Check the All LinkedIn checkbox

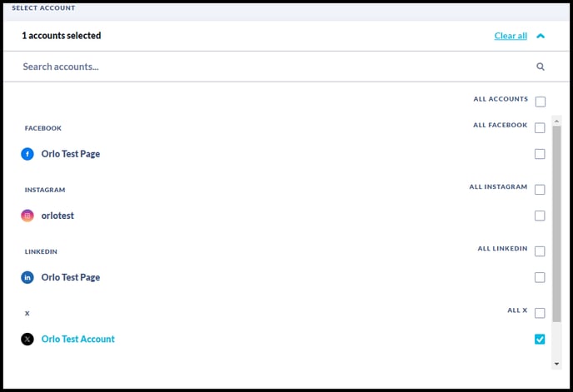click(540, 251)
